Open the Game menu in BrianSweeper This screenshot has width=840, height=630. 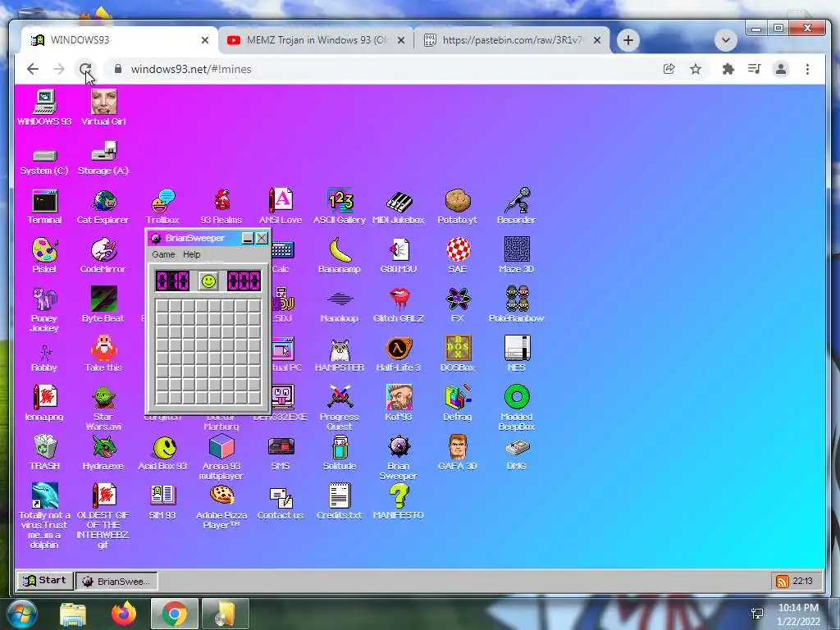pos(163,254)
